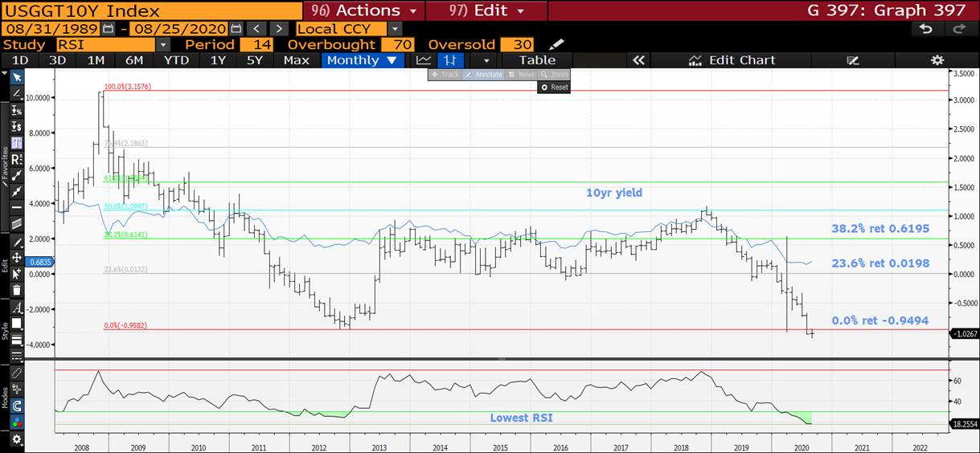Click the Local CCY currency field
Viewport: 980px width, 453px height.
coord(342,29)
